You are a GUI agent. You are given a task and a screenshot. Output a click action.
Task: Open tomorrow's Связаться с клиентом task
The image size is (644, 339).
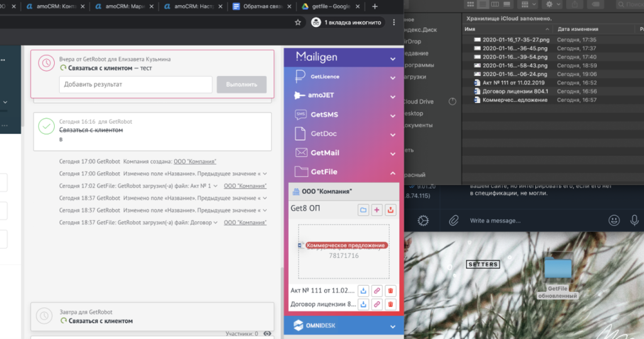tap(101, 321)
